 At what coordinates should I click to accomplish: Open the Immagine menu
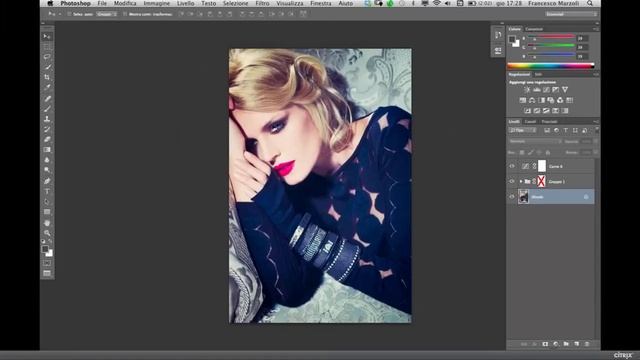click(157, 3)
